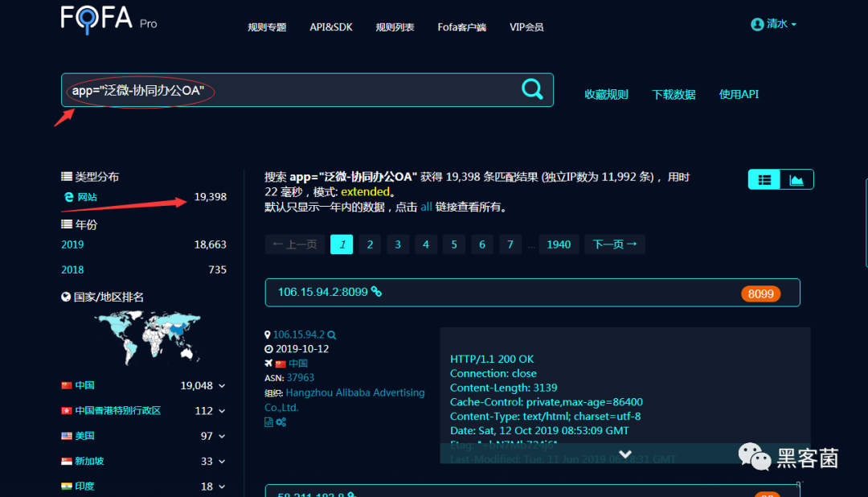The image size is (868, 497).
Task: Filter by 美国 country
Action: tap(84, 436)
